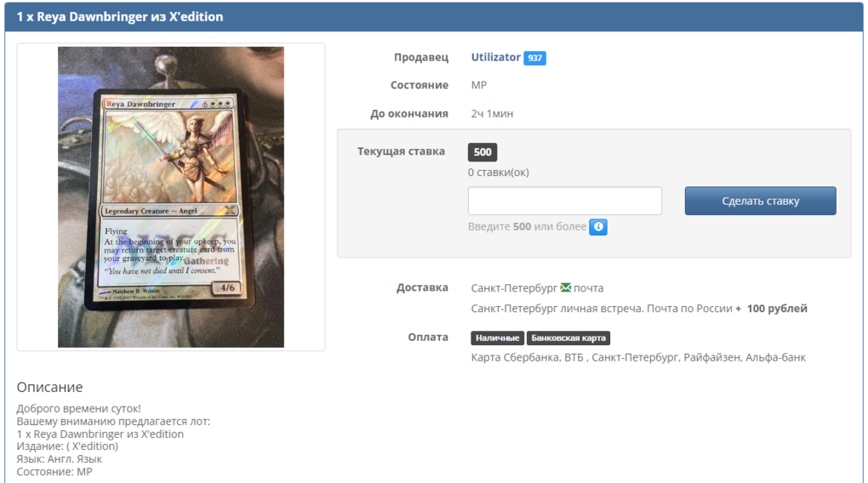This screenshot has width=868, height=483.
Task: Click the bank list under payment tags
Action: point(638,357)
